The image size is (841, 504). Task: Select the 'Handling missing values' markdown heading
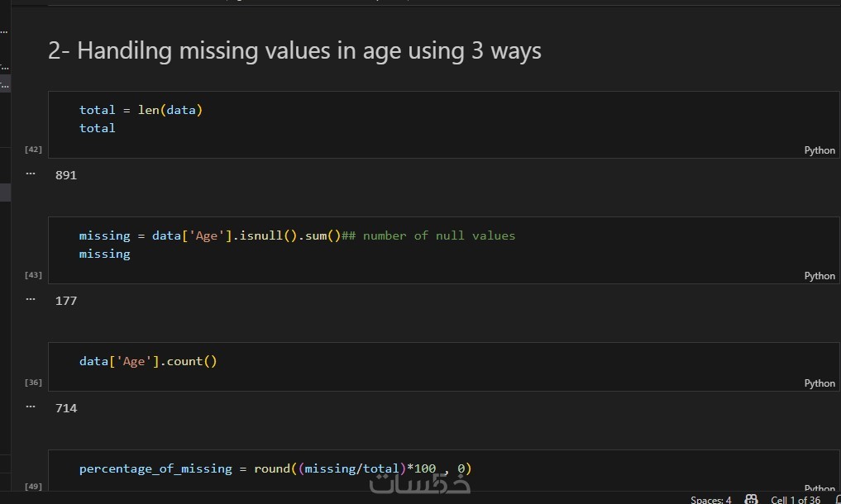(x=294, y=51)
